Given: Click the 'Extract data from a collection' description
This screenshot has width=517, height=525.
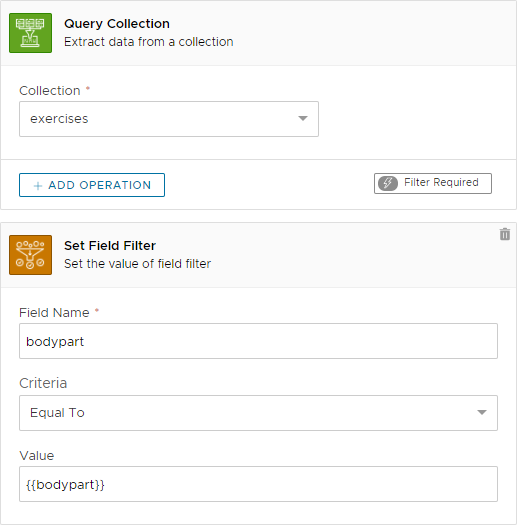Looking at the screenshot, I should point(149,42).
